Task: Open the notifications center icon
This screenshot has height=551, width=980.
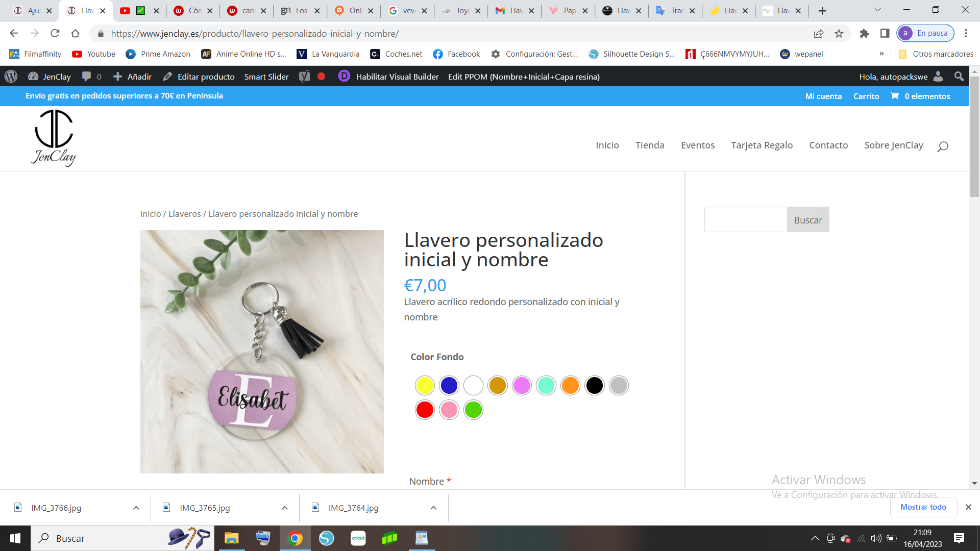Action: 959,538
